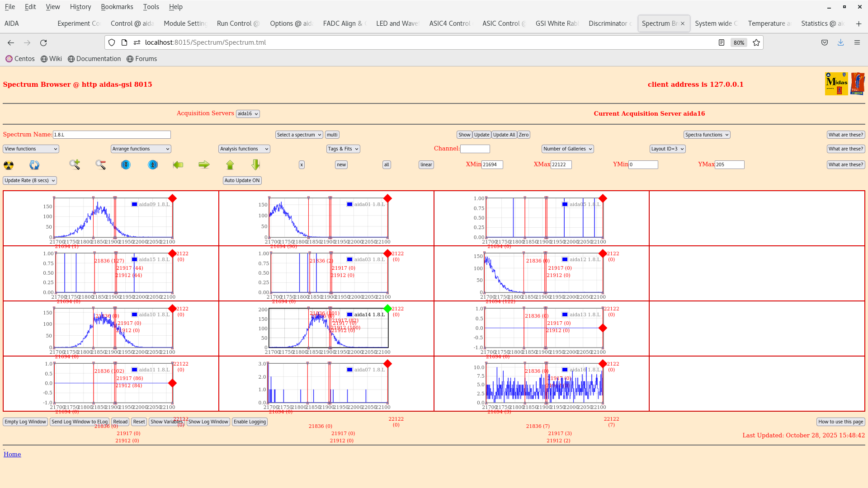Click the blue double-down expand icon
Viewport: 868px width, 488px height.
pos(126,165)
